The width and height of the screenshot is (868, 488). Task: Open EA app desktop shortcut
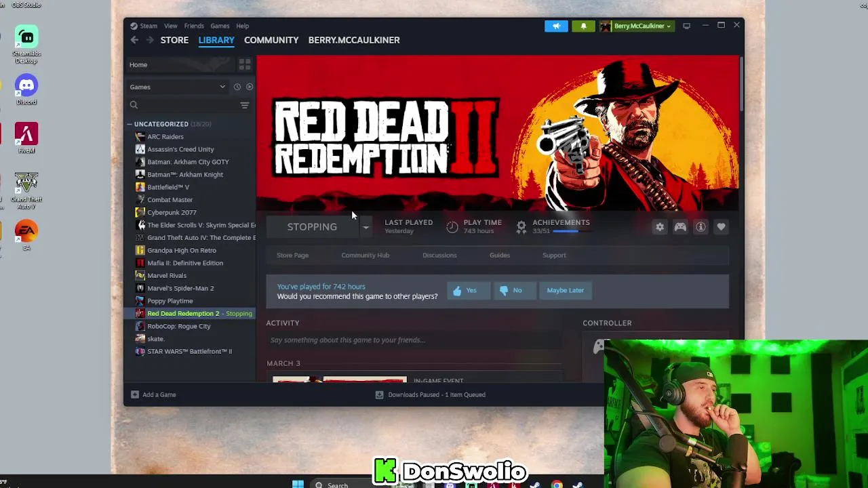(26, 235)
